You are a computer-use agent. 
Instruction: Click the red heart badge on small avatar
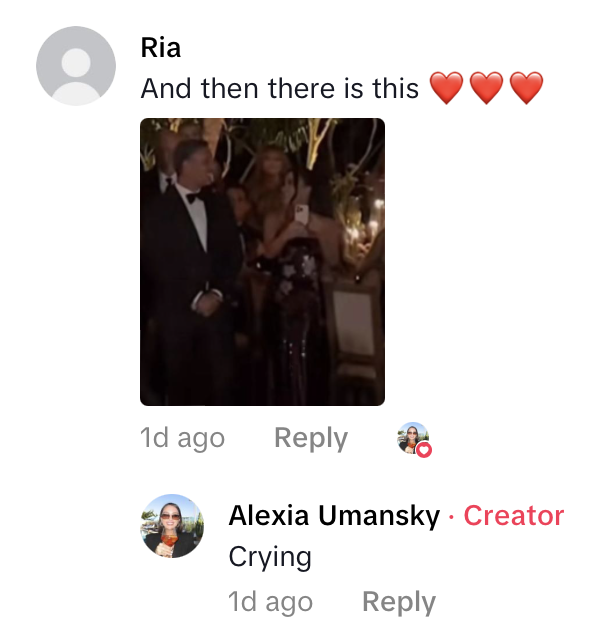(424, 450)
